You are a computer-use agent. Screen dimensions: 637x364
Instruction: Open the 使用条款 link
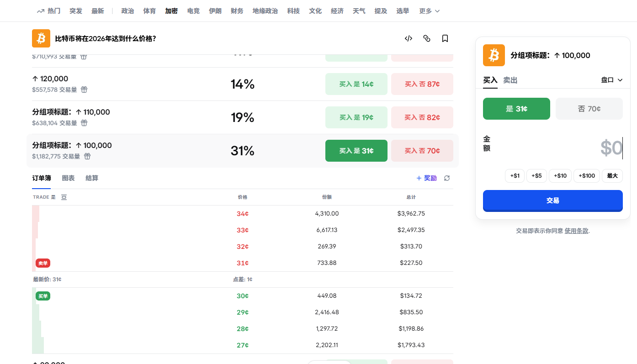[x=577, y=231]
